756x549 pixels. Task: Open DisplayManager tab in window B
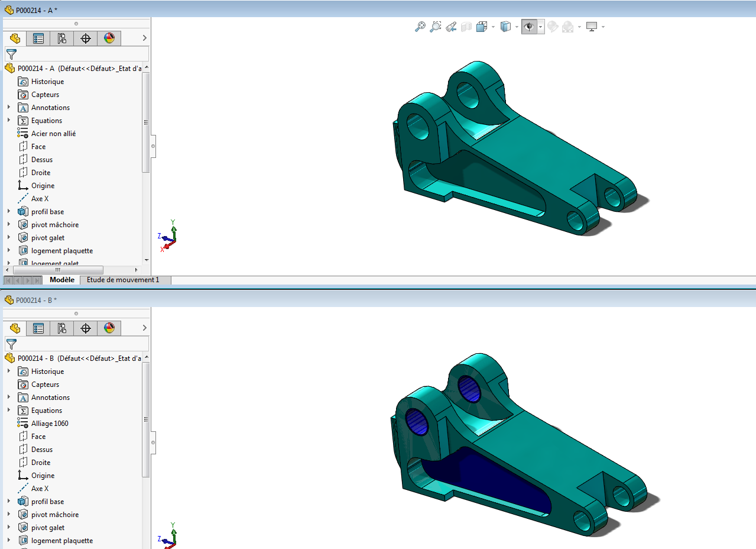click(x=109, y=328)
